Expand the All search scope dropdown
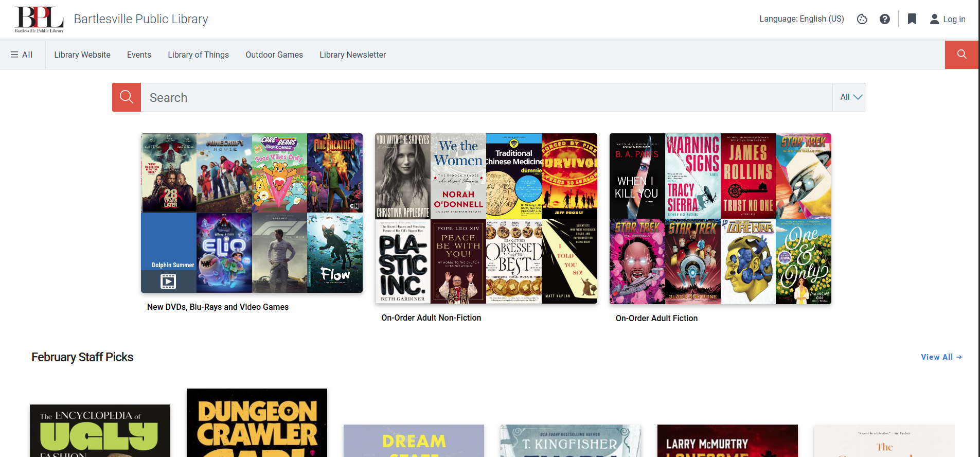The width and height of the screenshot is (980, 457). pos(850,97)
